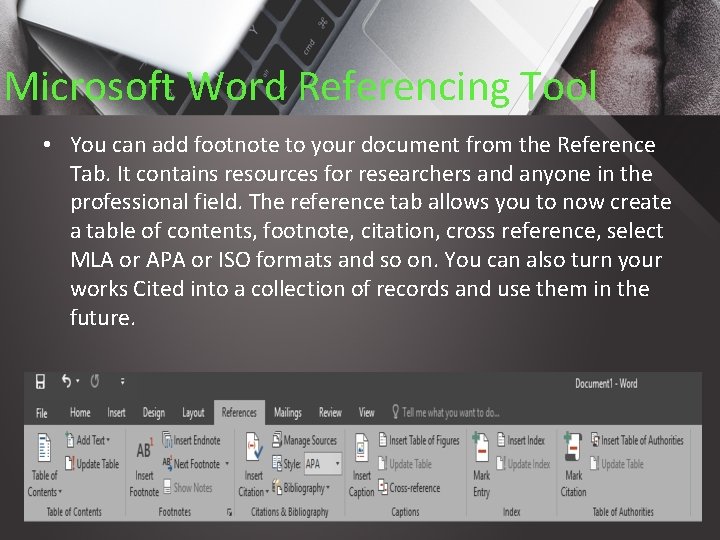Click the Index group label
The width and height of the screenshot is (720, 540).
[x=512, y=512]
